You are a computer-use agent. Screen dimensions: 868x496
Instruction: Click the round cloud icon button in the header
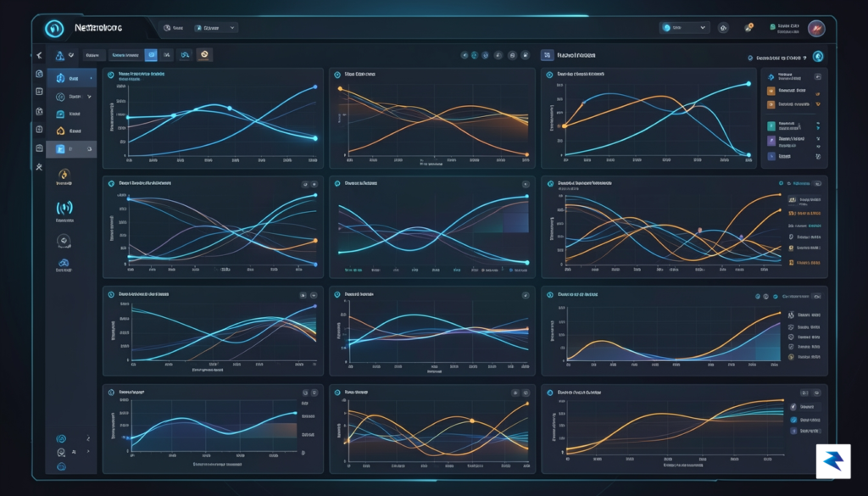click(x=723, y=28)
